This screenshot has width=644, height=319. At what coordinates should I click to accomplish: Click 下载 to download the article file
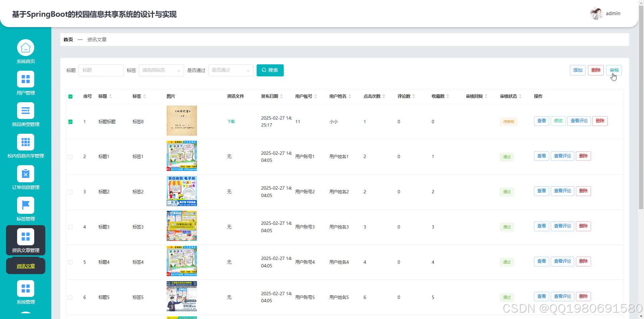(x=231, y=121)
